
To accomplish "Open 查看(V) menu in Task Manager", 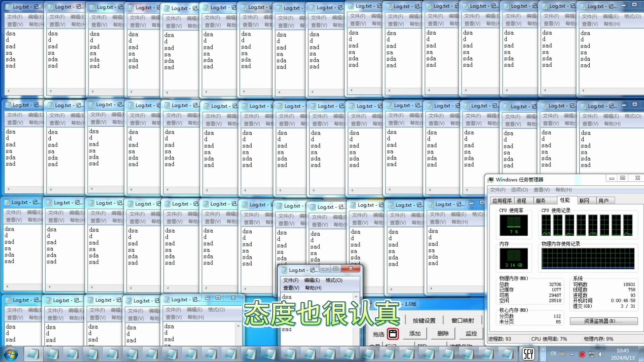I will 541,190.
